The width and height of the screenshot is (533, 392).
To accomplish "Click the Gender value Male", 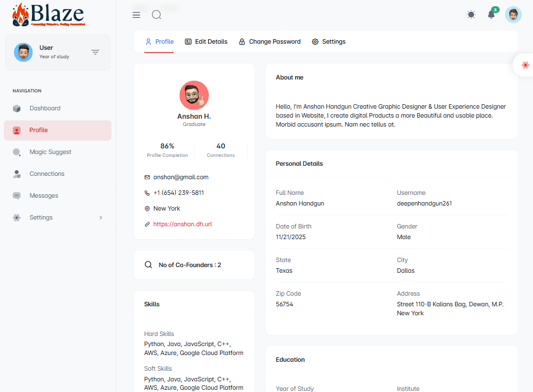I will tap(404, 237).
